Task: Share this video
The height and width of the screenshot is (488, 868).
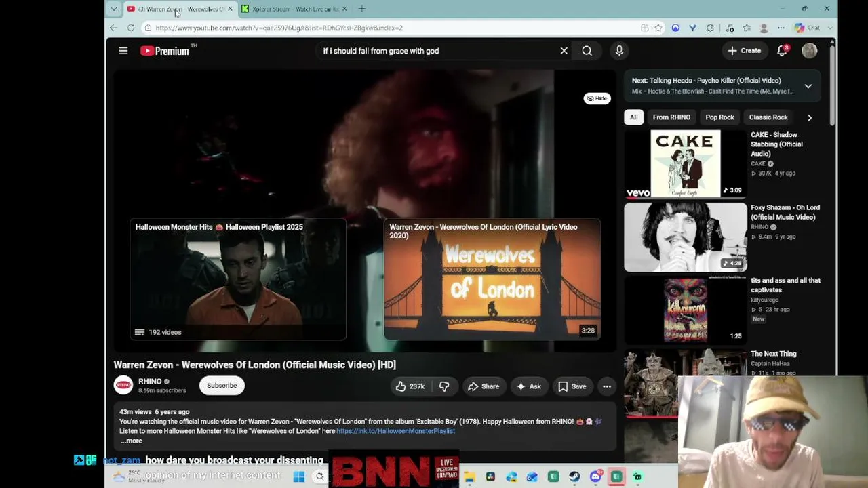Action: [x=483, y=386]
